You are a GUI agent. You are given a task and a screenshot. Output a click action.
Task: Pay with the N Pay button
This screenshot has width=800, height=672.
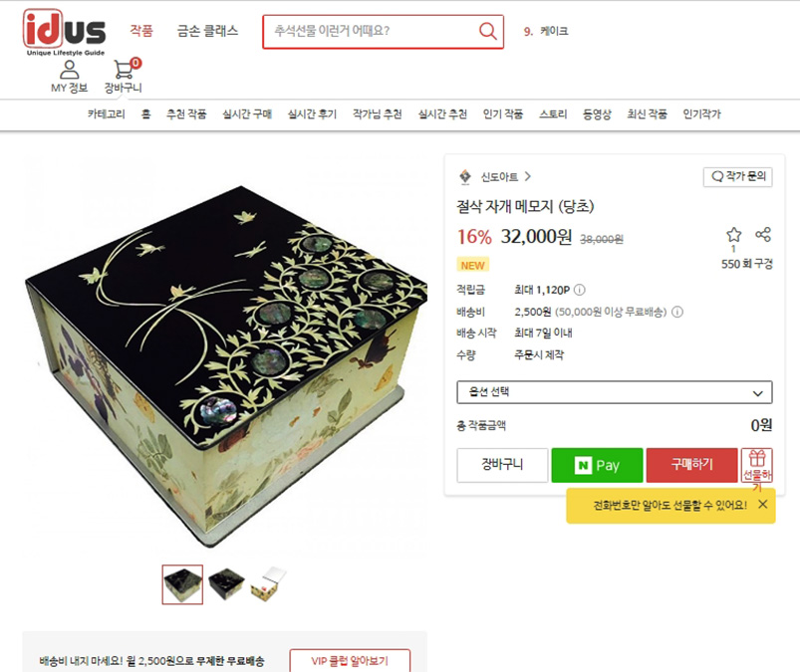click(x=597, y=465)
